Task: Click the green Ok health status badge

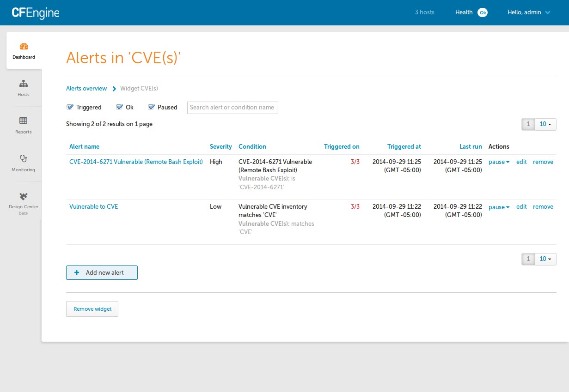Action: [483, 12]
